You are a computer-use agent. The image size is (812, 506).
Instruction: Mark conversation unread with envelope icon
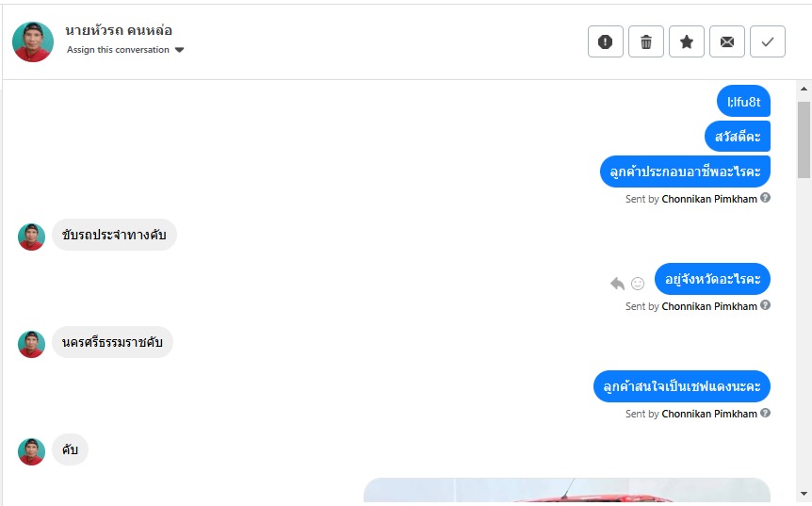point(727,41)
